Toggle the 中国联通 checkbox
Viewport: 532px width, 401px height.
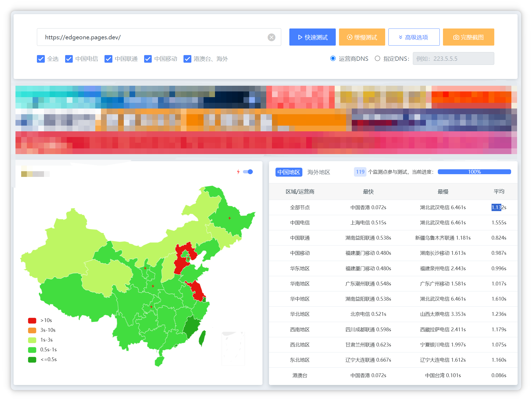point(108,59)
